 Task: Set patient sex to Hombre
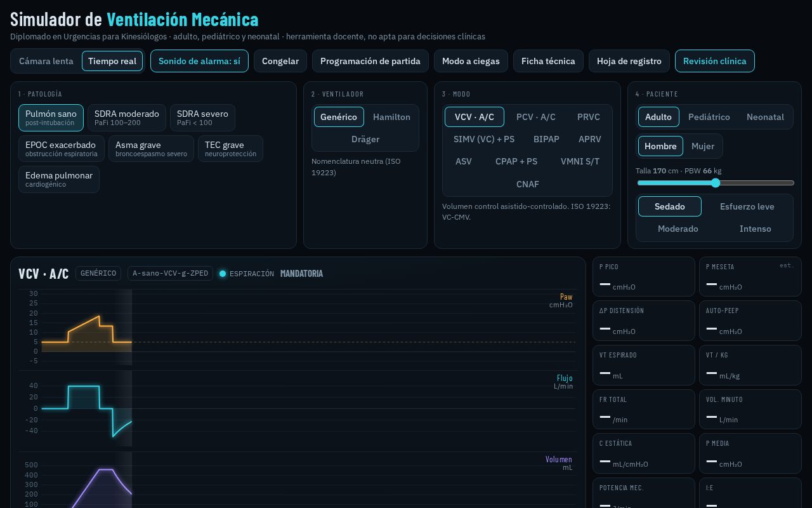point(660,146)
